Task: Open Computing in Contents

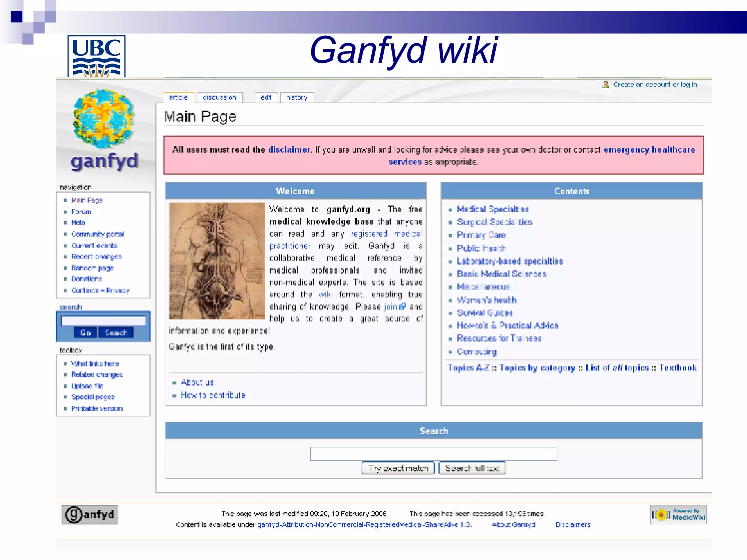Action: coord(477,352)
